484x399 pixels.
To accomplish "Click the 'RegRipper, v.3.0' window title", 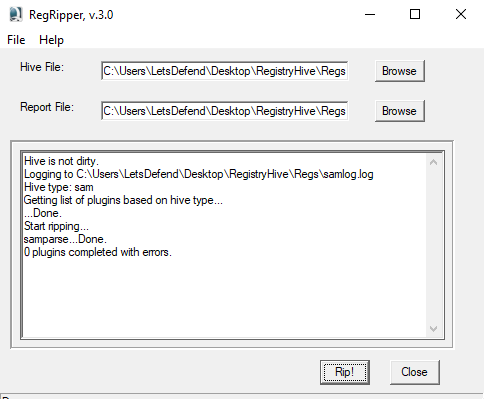I will pos(71,15).
